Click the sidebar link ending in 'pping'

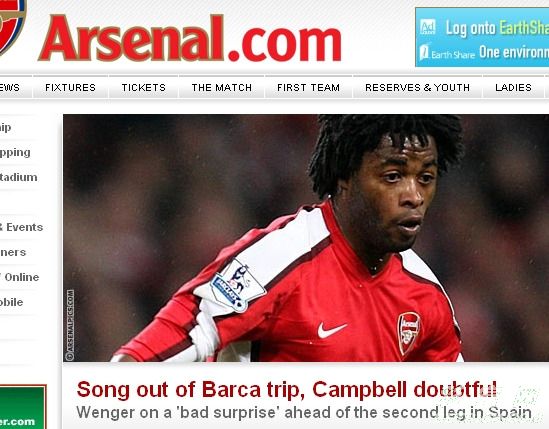click(15, 153)
